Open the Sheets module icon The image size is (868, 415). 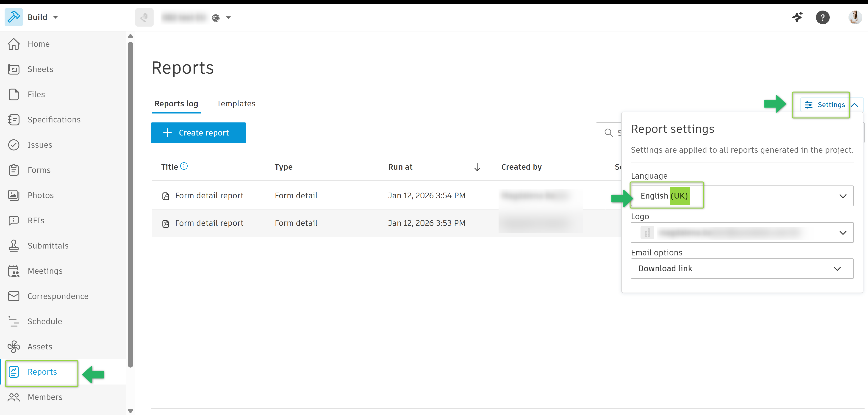point(14,69)
